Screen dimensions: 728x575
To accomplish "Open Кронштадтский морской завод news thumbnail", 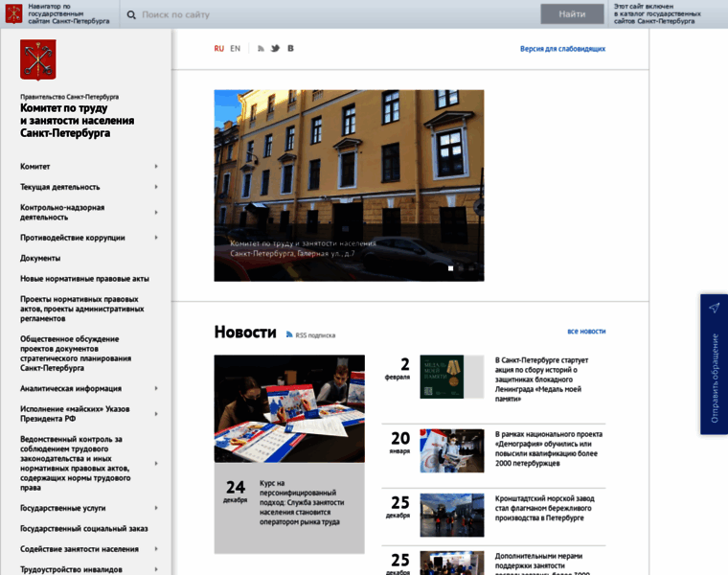I will point(452,515).
